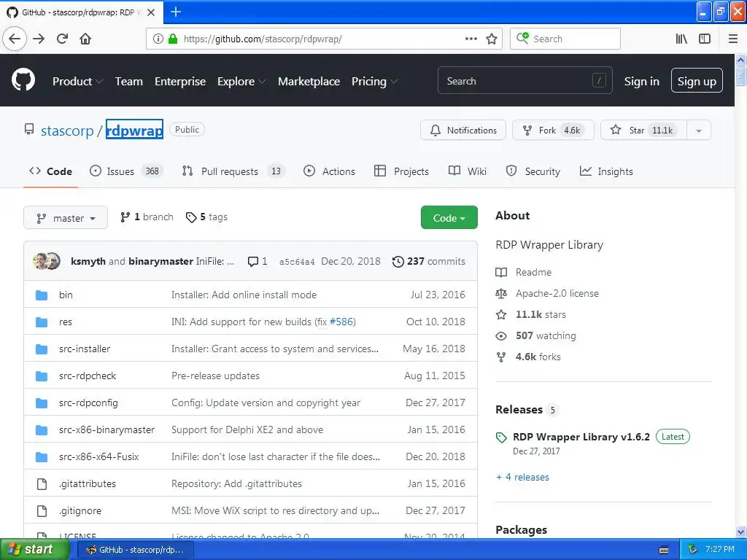Open the Projects tab
The width and height of the screenshot is (747, 560).
point(402,171)
